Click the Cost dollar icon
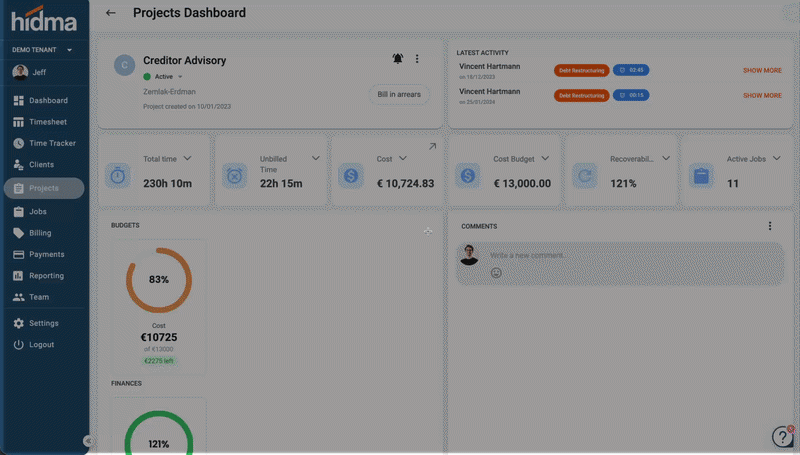800x455 pixels. tap(351, 176)
